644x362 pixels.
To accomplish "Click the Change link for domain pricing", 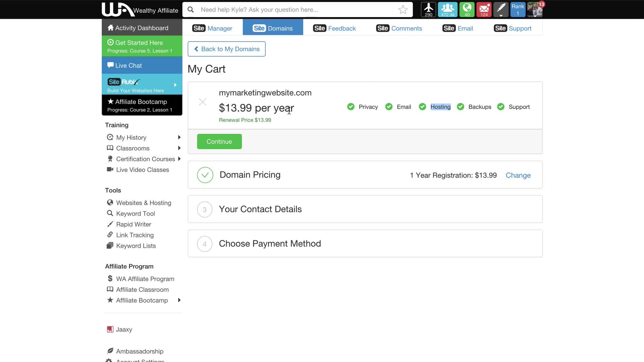I will [518, 175].
